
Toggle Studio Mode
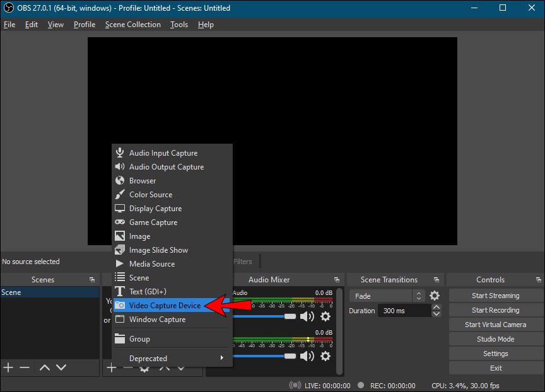[x=495, y=339]
